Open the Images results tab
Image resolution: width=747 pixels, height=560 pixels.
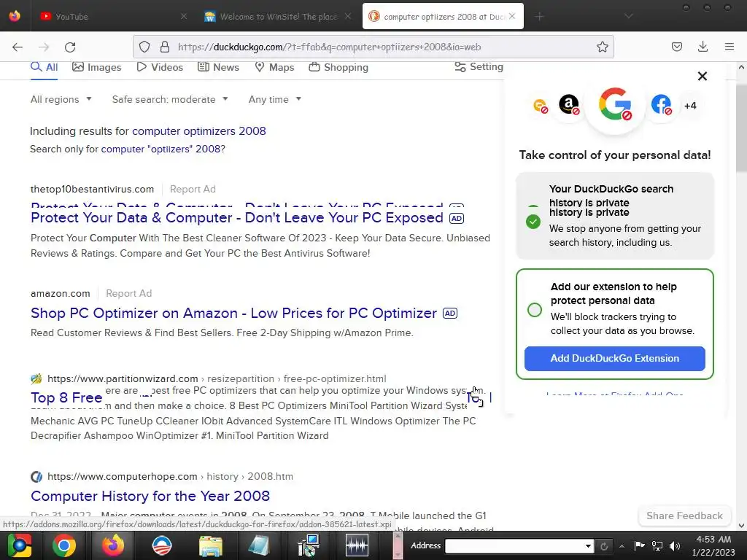[x=97, y=67]
